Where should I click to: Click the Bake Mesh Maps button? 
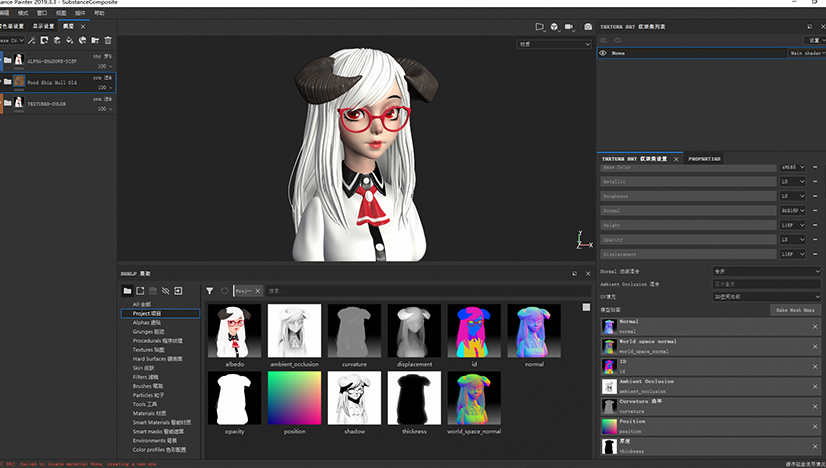click(795, 310)
